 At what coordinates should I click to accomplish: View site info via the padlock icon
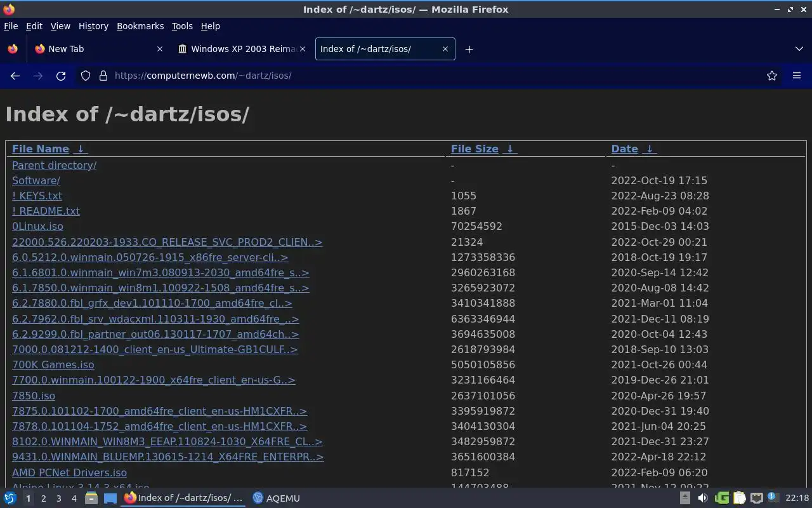point(103,76)
